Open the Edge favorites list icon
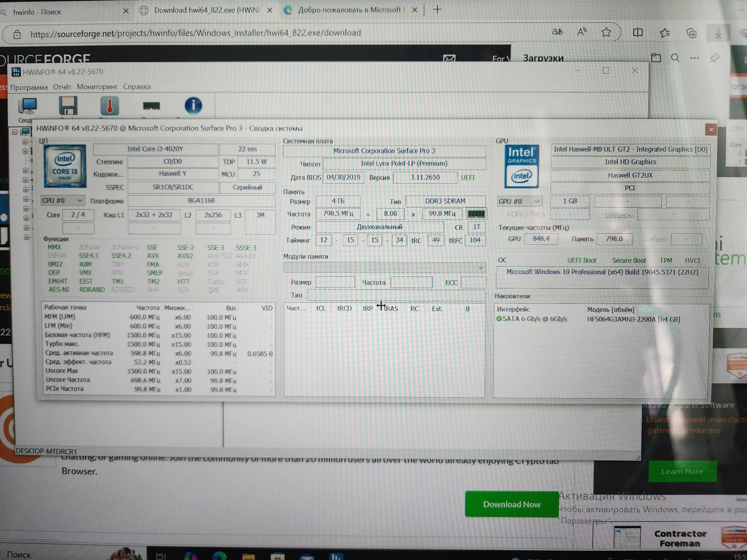This screenshot has height=560, width=747. (x=665, y=33)
